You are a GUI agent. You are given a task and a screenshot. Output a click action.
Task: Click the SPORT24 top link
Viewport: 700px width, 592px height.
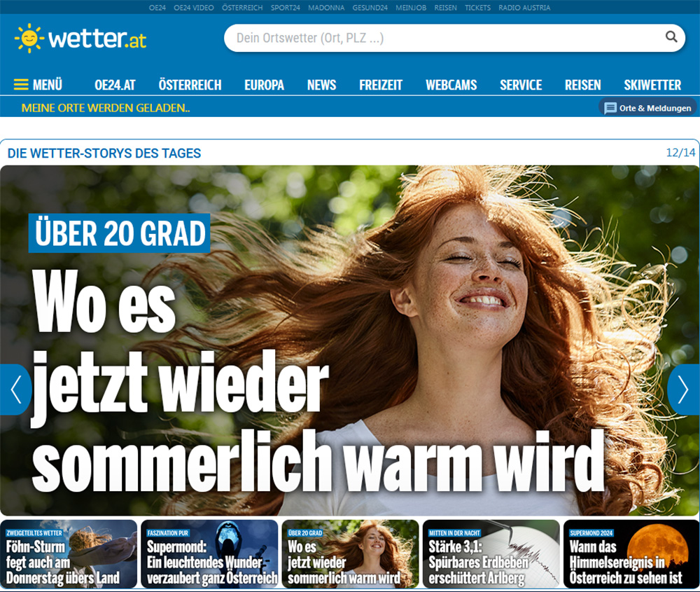coord(286,8)
